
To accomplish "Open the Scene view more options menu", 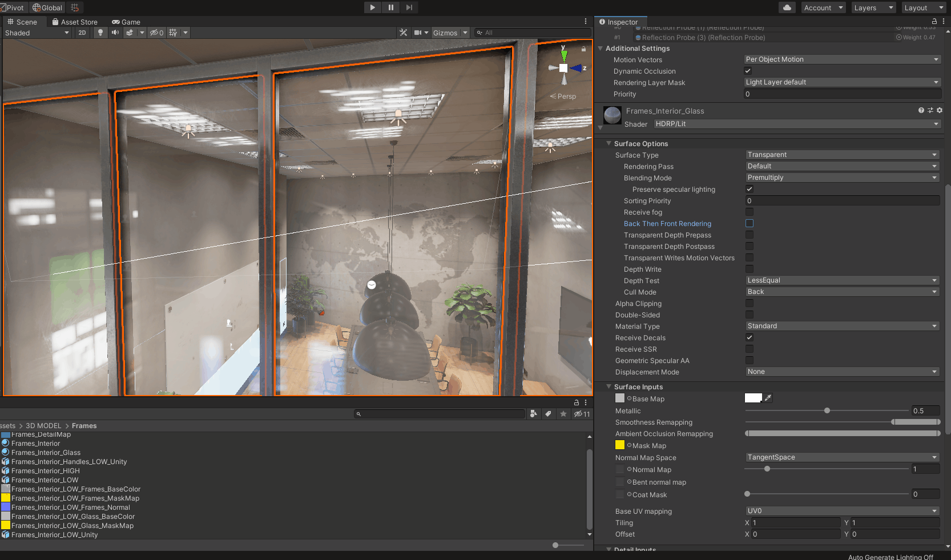I will coord(586,21).
